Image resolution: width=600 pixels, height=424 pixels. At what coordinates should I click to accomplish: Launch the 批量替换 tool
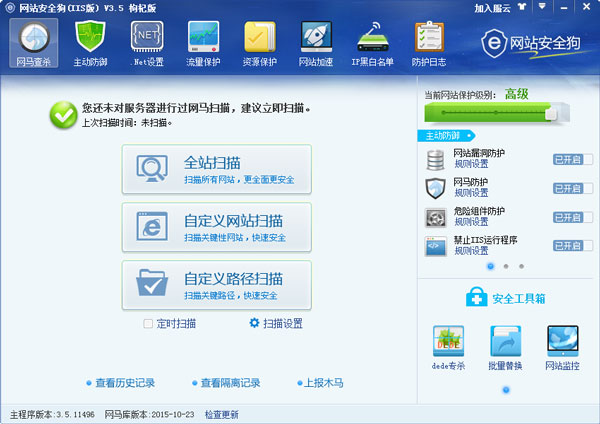505,347
